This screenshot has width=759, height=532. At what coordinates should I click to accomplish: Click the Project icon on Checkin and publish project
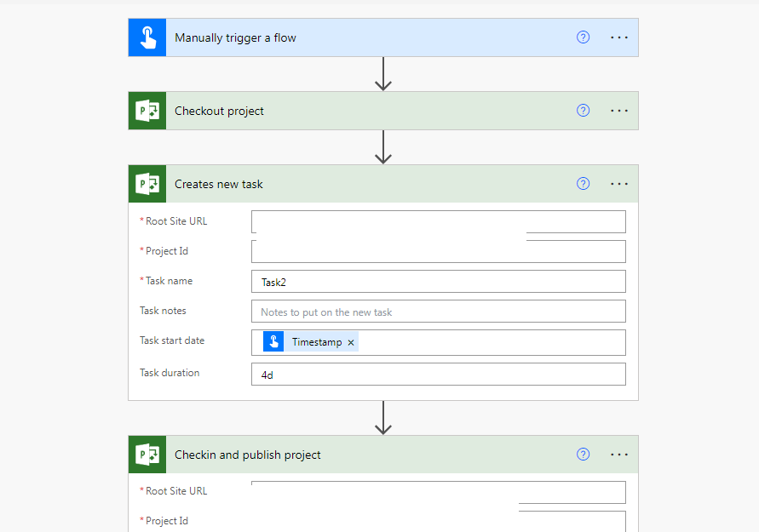[x=147, y=455]
